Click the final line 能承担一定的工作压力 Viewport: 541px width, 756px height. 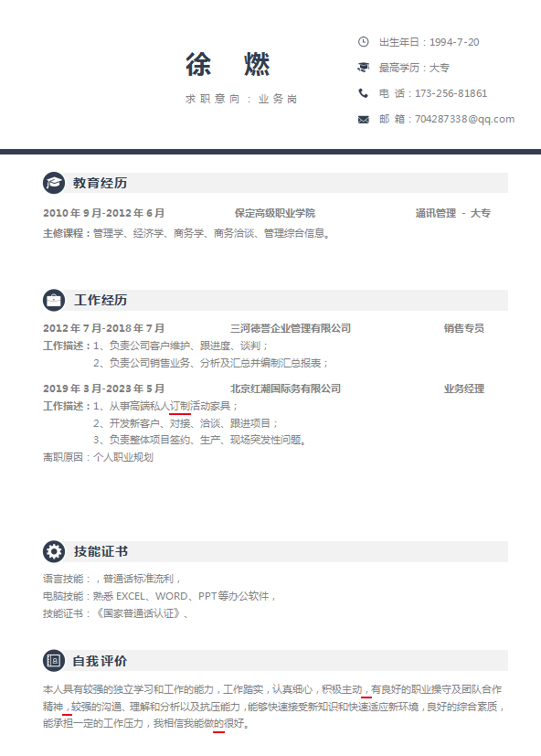[x=146, y=723]
